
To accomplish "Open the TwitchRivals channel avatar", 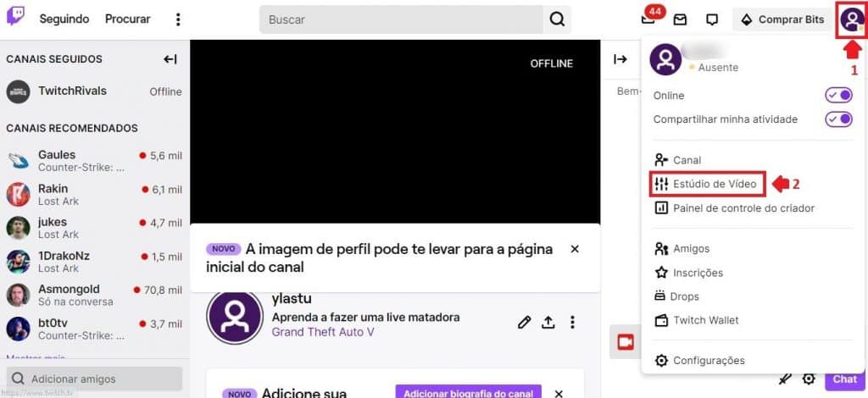I will [18, 91].
